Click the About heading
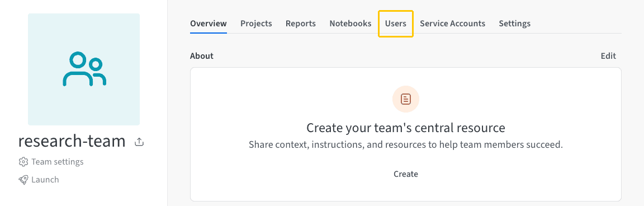The width and height of the screenshot is (644, 206). pyautogui.click(x=202, y=56)
